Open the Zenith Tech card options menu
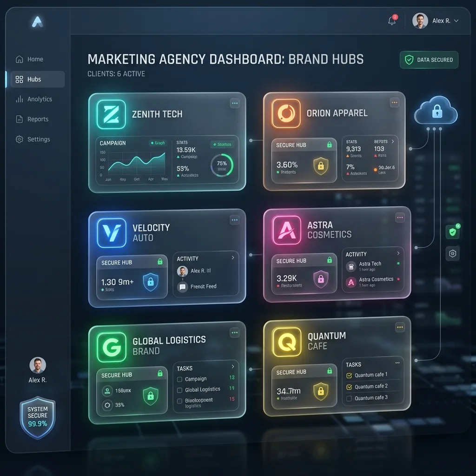This screenshot has width=476, height=476. click(235, 103)
